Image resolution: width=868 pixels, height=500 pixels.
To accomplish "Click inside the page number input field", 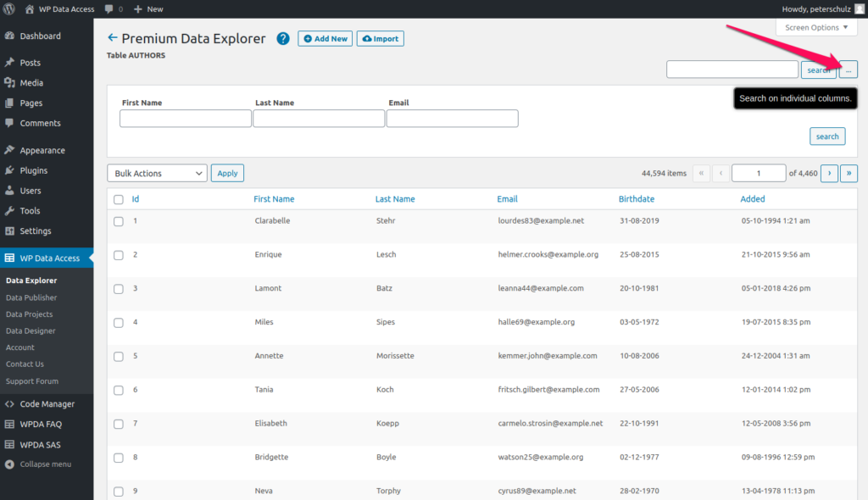I will point(758,173).
